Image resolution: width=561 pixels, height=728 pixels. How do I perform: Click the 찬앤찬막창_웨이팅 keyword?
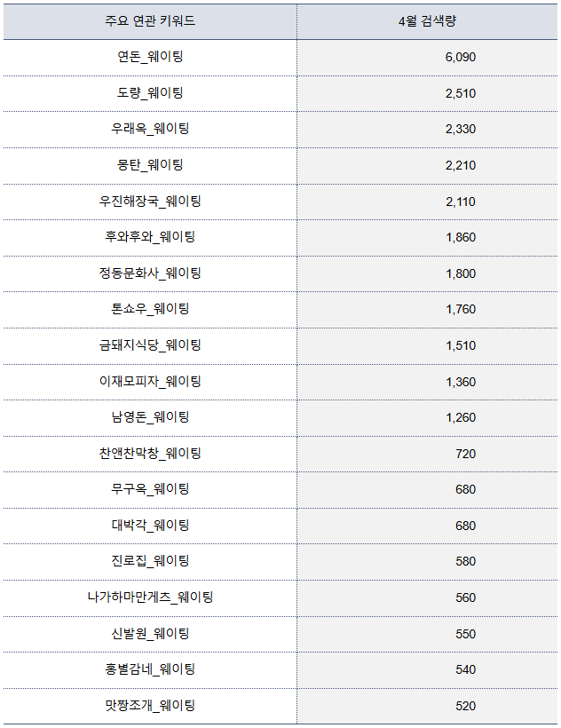(x=150, y=454)
